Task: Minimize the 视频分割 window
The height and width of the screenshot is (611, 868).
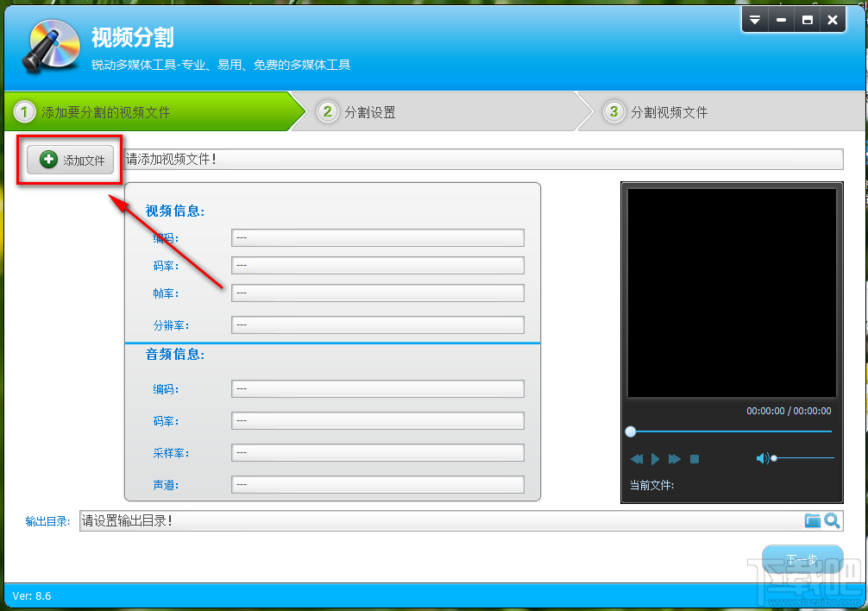Action: [781, 20]
